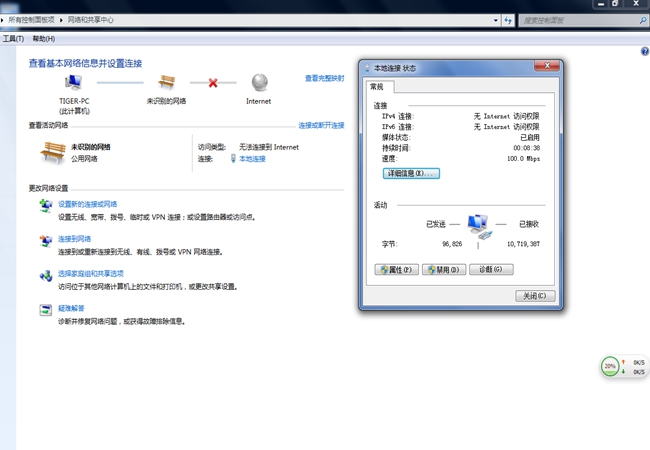This screenshot has width=650, height=450.
Task: Click the Internet globe icon
Action: [x=260, y=82]
